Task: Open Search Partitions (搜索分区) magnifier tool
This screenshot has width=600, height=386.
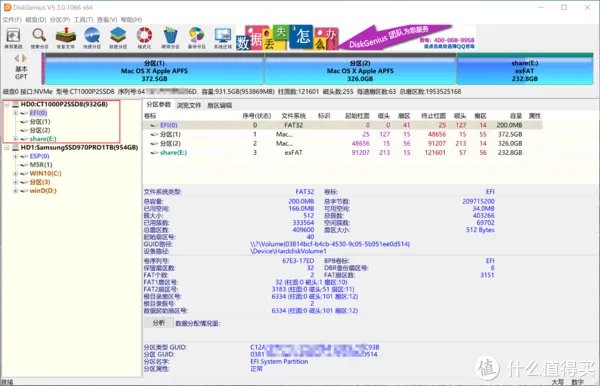Action: click(x=39, y=38)
